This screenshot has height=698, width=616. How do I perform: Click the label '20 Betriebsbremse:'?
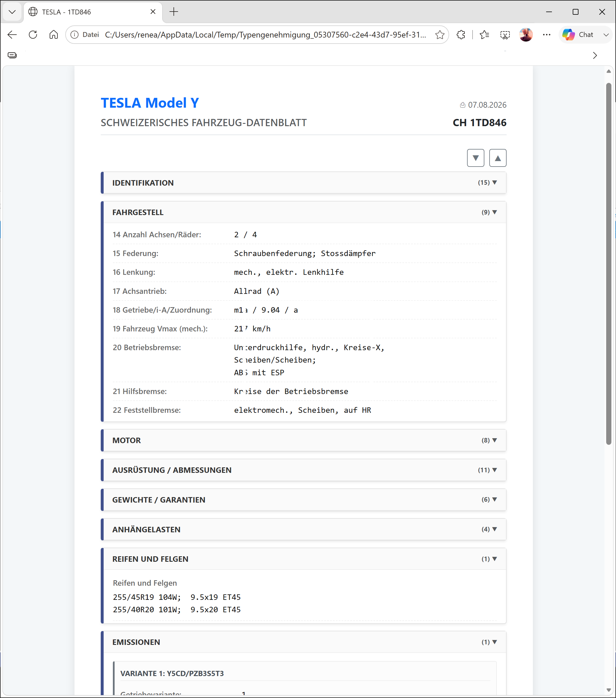pos(147,347)
